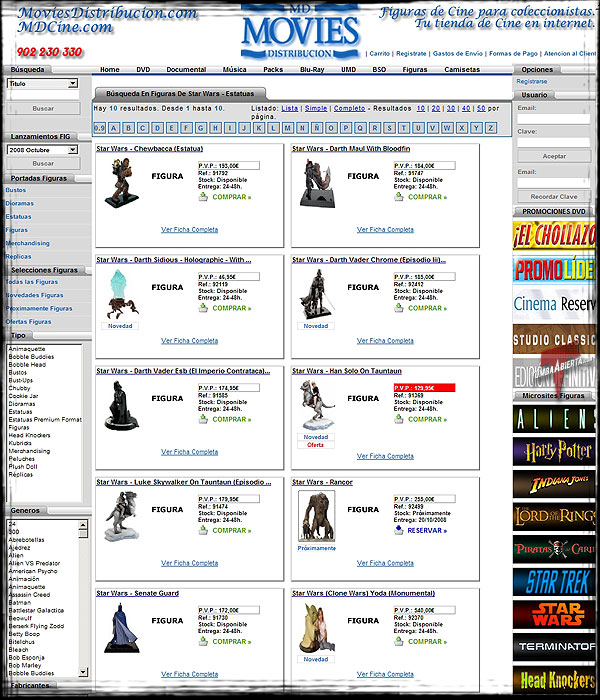Select Bobble Head in Tipo list
The height and width of the screenshot is (700, 600).
pyautogui.click(x=27, y=365)
